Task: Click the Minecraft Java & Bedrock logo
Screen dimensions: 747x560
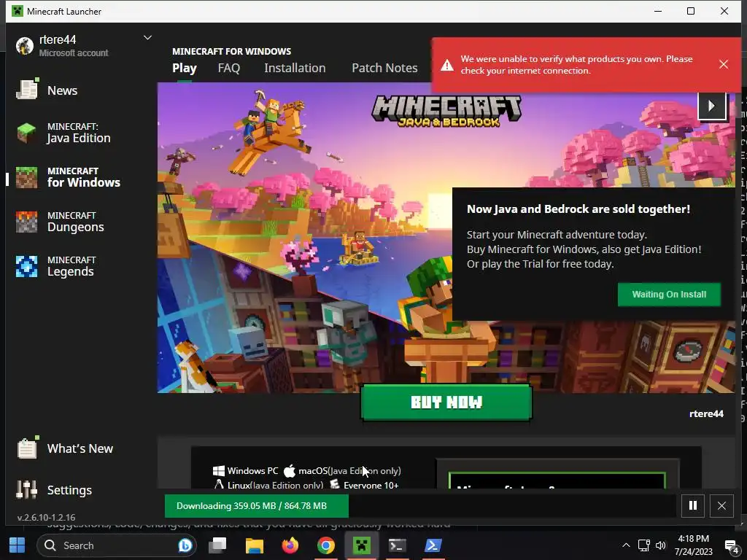Action: click(x=446, y=112)
